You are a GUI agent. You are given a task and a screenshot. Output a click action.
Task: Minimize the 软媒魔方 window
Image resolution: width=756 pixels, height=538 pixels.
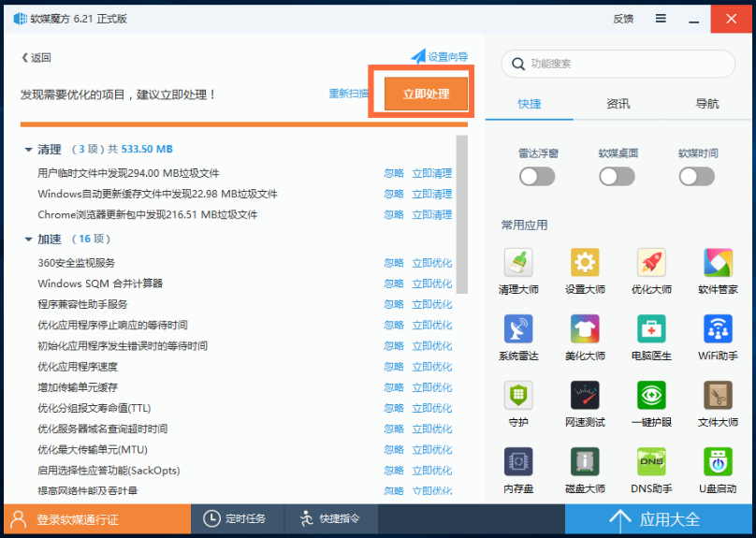[x=694, y=20]
